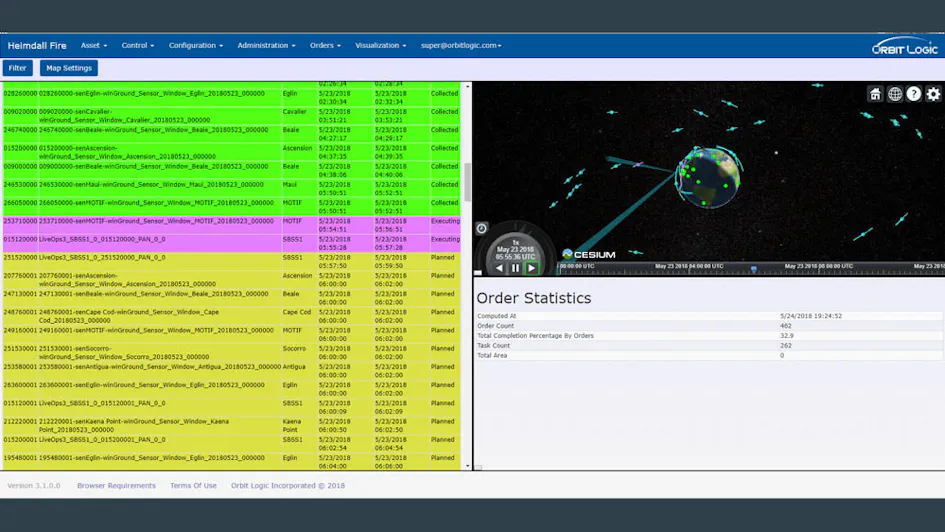Click the animation date time readout
The image size is (945, 532).
(515, 253)
